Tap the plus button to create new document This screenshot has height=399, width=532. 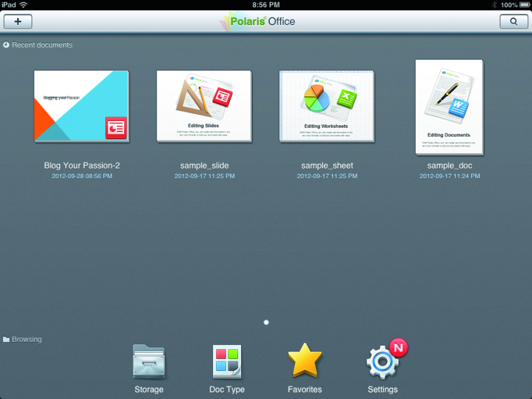18,22
